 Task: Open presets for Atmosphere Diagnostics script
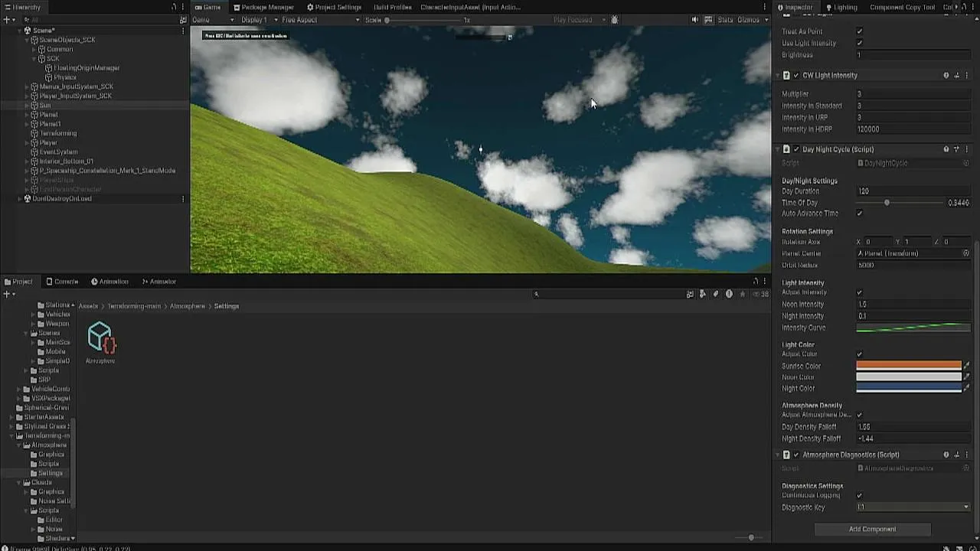pyautogui.click(x=957, y=455)
